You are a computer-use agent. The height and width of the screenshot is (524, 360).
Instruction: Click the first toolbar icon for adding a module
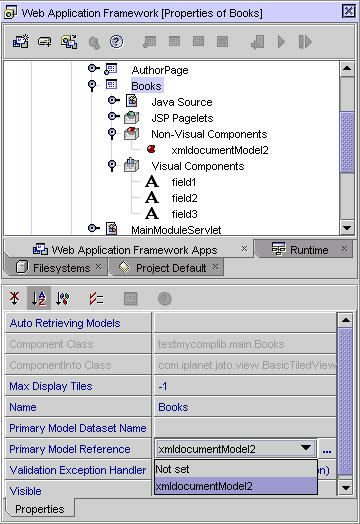pyautogui.click(x=21, y=42)
